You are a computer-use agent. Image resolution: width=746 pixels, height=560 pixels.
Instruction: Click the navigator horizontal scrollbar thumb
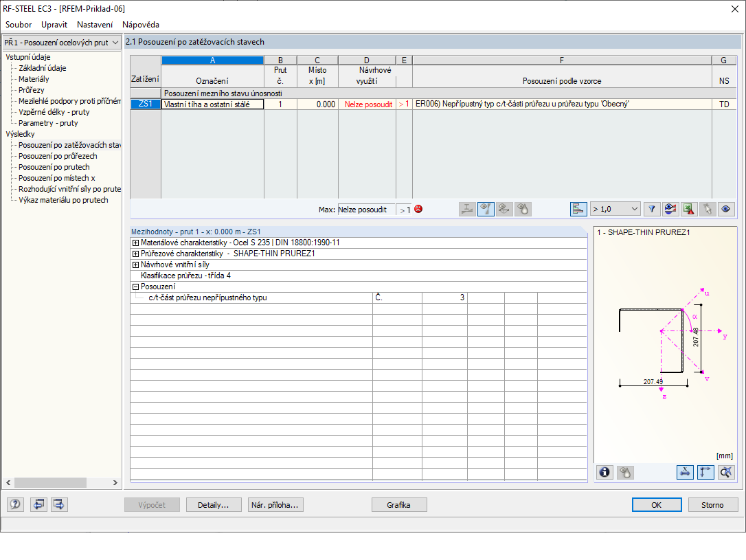click(50, 482)
